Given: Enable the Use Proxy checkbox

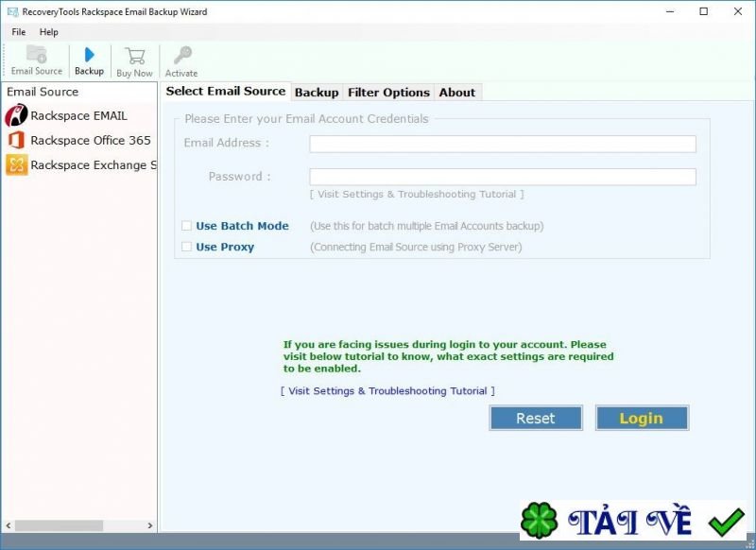Looking at the screenshot, I should click(186, 247).
